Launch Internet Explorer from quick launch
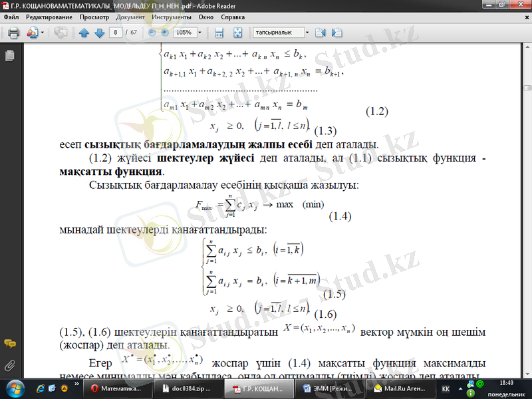Image resolution: width=532 pixels, height=399 pixels. (40, 389)
